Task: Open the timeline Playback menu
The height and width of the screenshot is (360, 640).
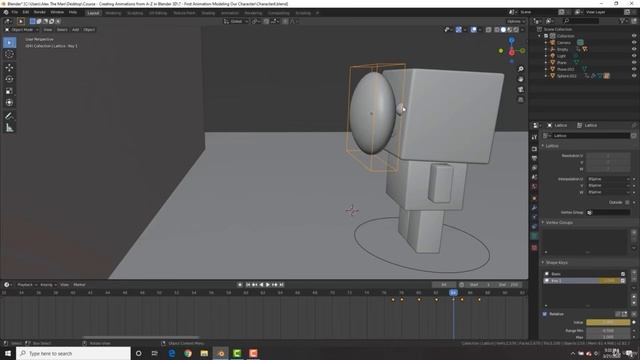Action: pos(27,285)
